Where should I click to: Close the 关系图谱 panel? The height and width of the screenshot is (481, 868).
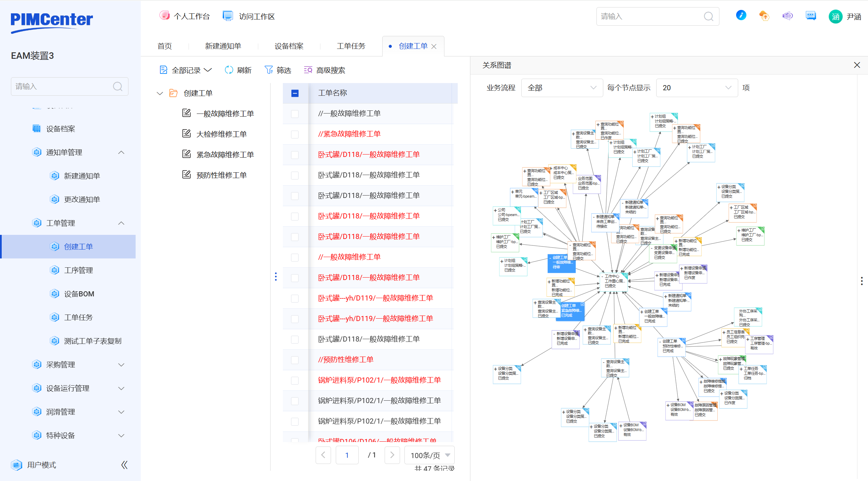[x=857, y=65]
